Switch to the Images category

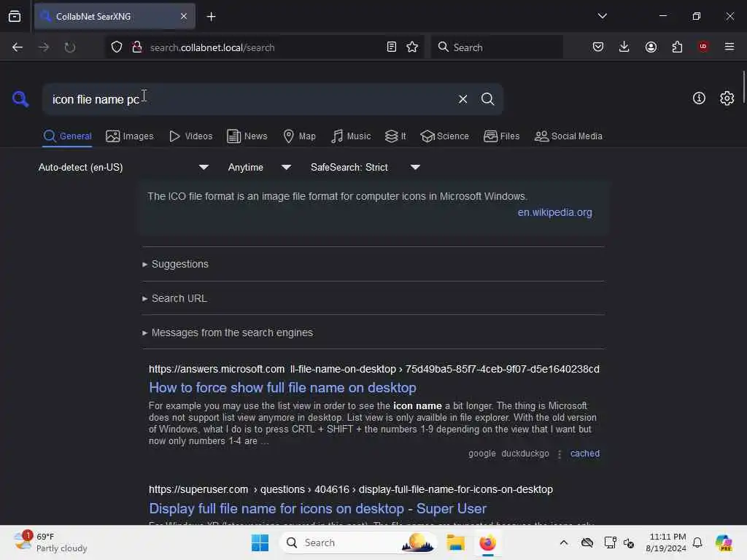130,136
